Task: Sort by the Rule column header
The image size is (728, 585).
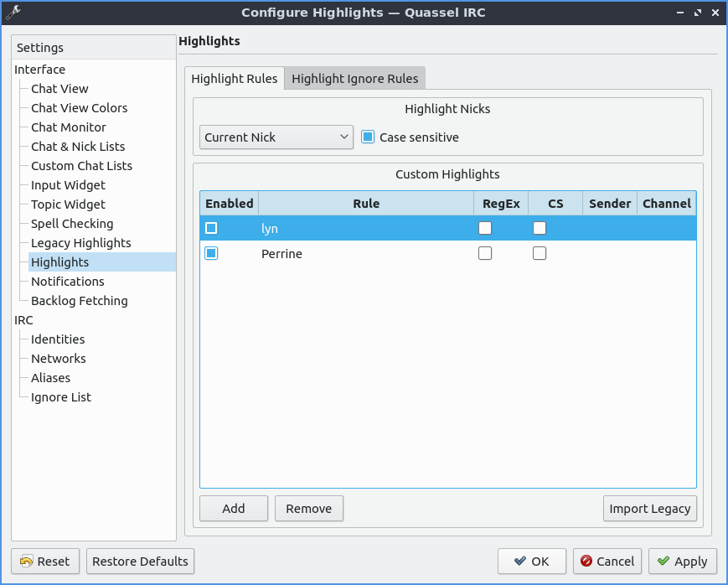Action: click(x=366, y=204)
